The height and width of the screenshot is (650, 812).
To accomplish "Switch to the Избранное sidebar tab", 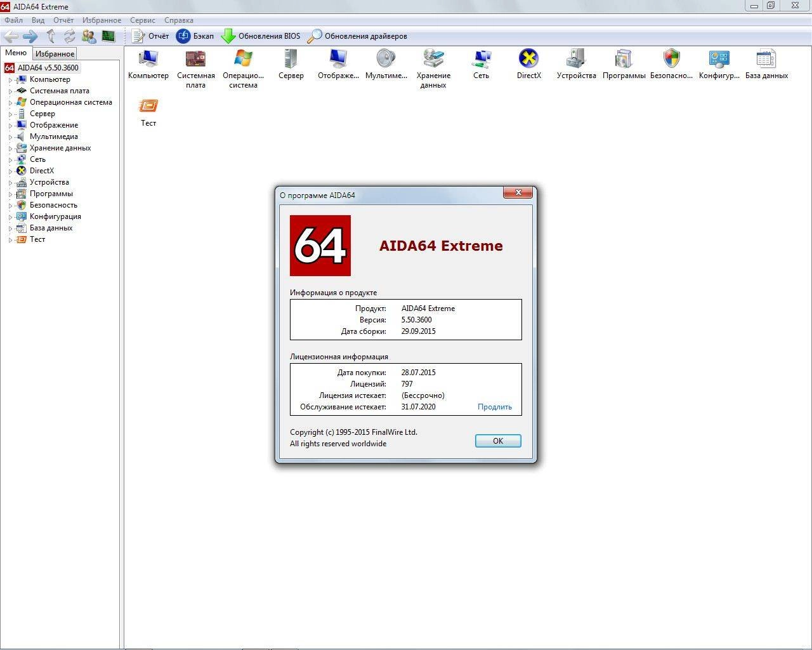I will (x=55, y=54).
